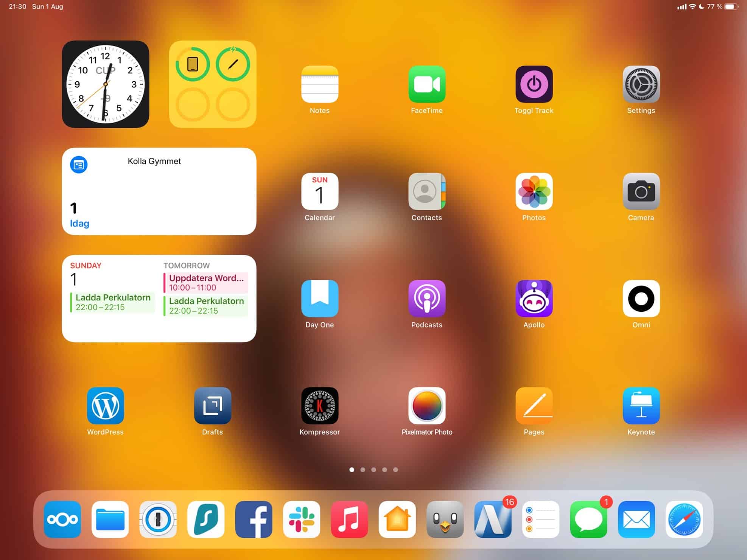747x560 pixels.
Task: Open Files app in the dock
Action: click(x=110, y=520)
